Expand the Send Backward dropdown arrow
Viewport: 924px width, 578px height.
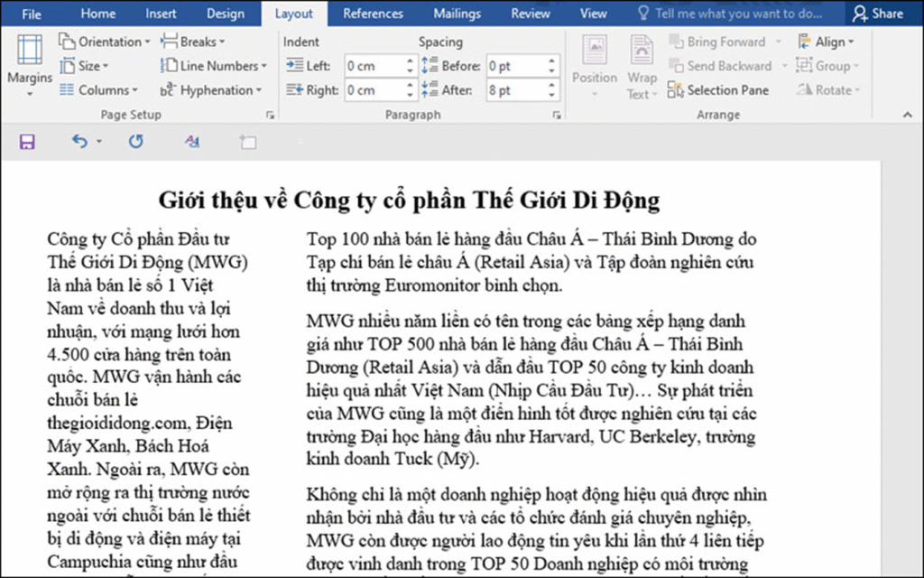(x=784, y=66)
